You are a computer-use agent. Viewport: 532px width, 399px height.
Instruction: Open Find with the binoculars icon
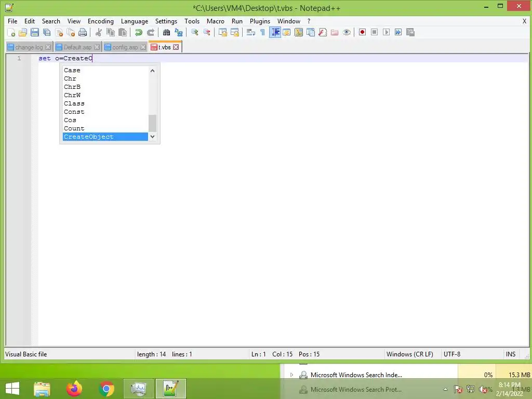click(166, 32)
